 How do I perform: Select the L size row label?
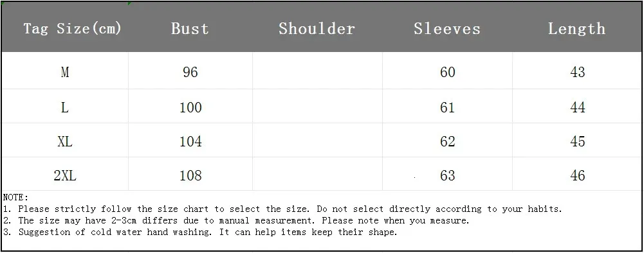pyautogui.click(x=65, y=107)
